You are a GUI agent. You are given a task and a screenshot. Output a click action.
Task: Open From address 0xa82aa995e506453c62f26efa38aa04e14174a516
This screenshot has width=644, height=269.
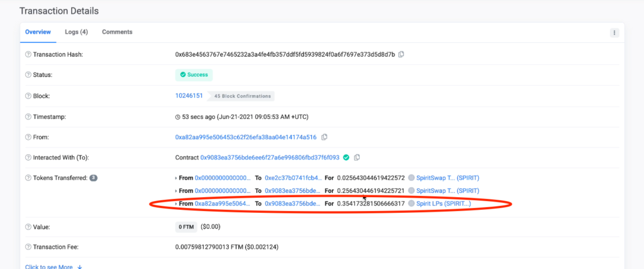pos(246,137)
